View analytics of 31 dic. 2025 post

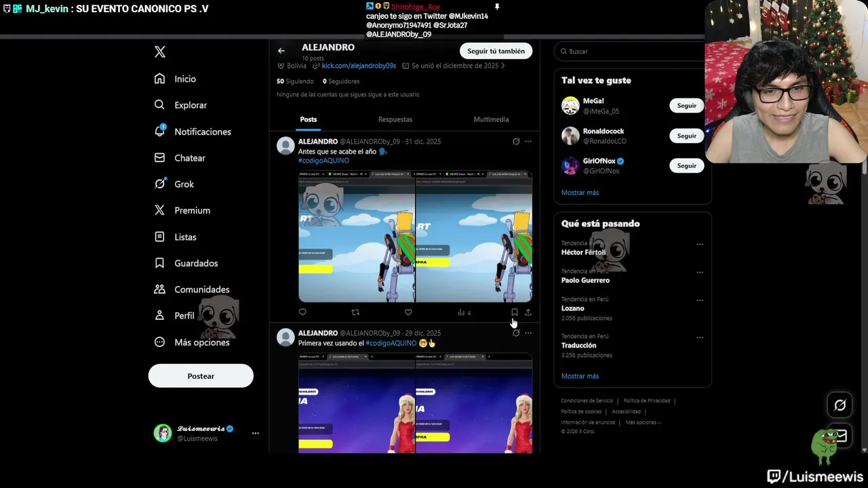(464, 312)
